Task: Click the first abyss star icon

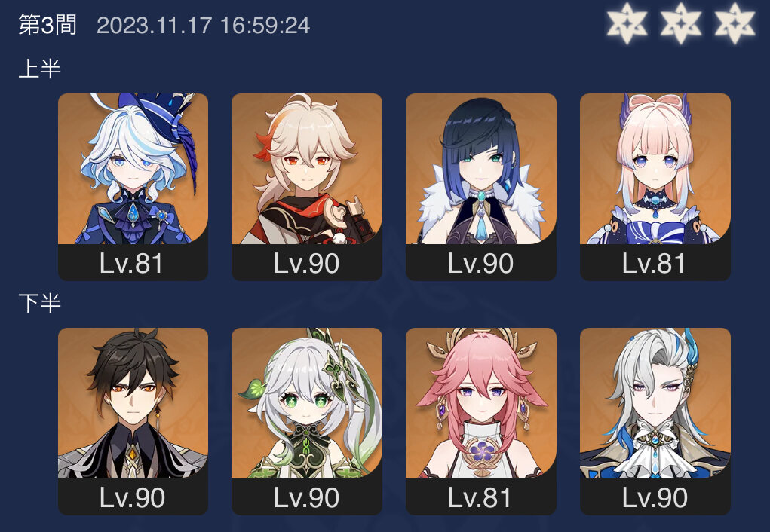Action: click(627, 23)
